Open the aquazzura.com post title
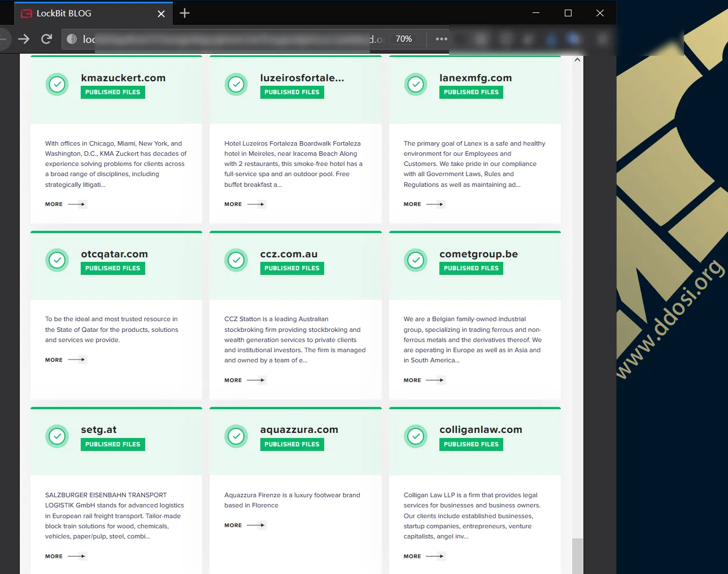The height and width of the screenshot is (574, 728). (x=299, y=430)
